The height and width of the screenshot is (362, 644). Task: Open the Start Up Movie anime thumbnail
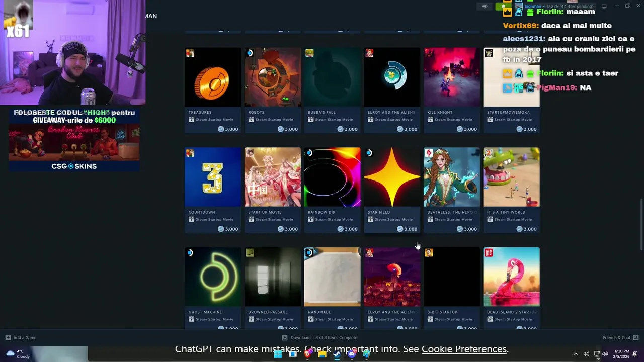pyautogui.click(x=273, y=177)
